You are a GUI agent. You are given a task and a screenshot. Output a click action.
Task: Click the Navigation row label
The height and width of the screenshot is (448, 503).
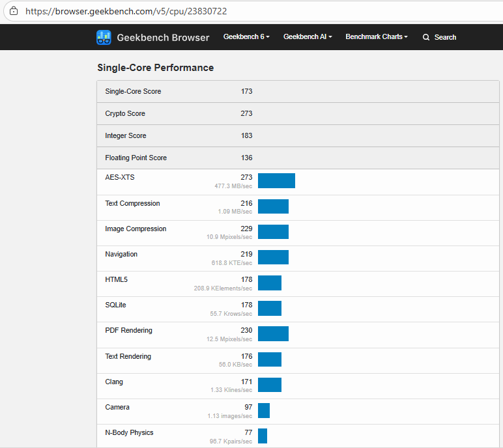pyautogui.click(x=121, y=255)
